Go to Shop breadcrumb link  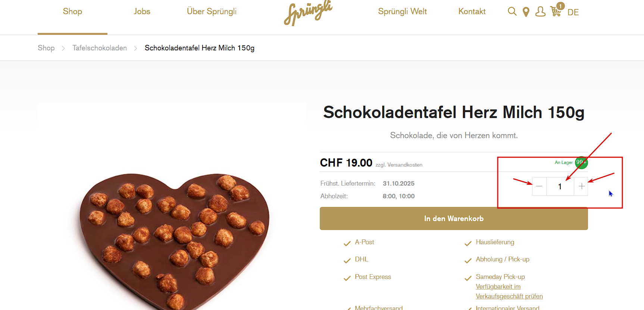coord(46,48)
